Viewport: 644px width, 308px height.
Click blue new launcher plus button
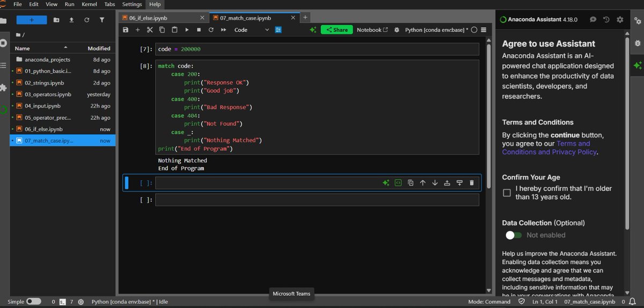point(32,20)
